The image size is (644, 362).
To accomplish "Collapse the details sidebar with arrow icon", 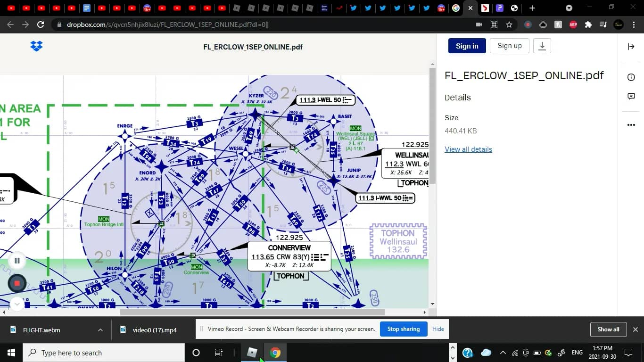I will (x=631, y=46).
